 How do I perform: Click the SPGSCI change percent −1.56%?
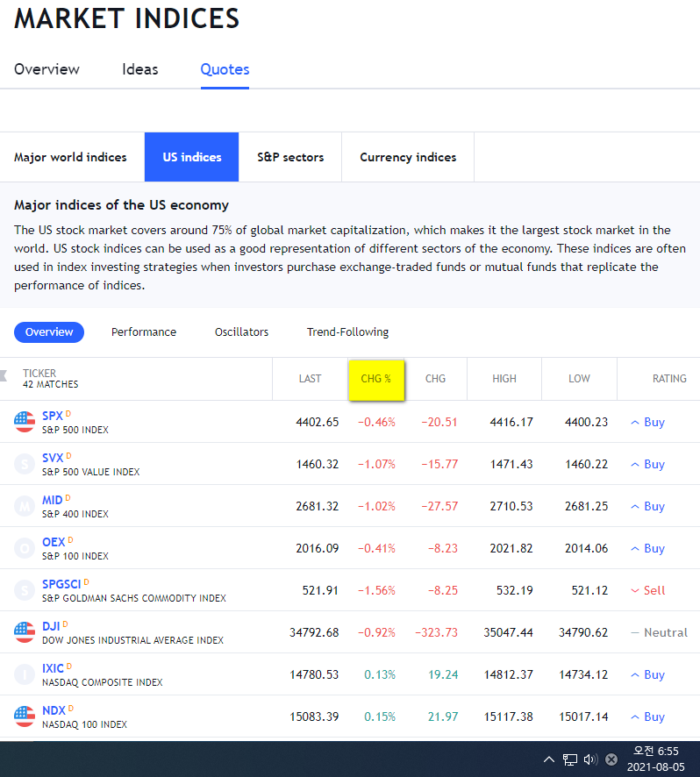377,591
